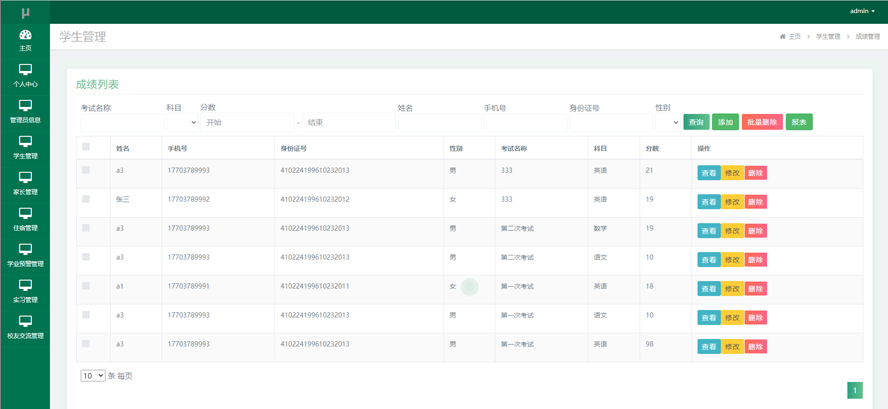Check the a3 第二次考试 数学 row
Screen dimensions: 888x409
point(86,228)
